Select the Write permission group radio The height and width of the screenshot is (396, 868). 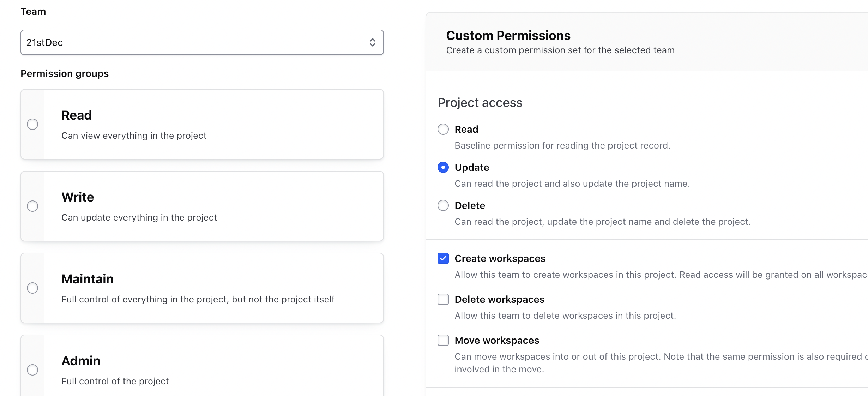pyautogui.click(x=32, y=206)
